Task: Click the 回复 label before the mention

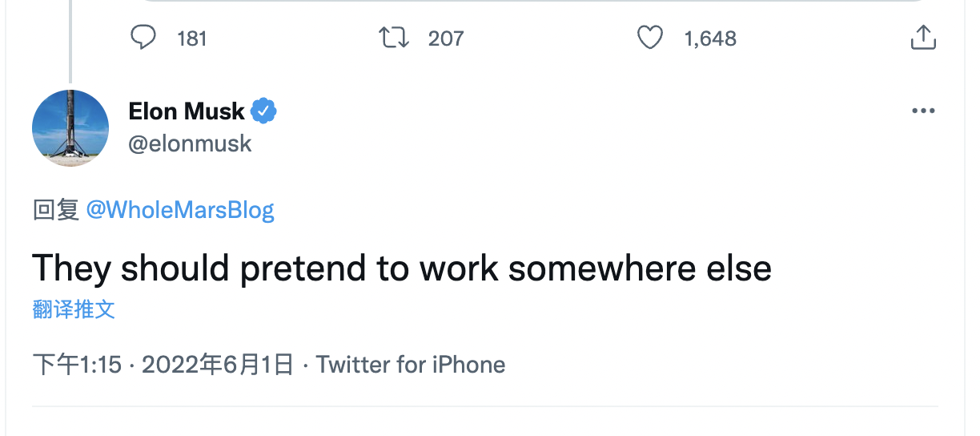Action: 55,210
